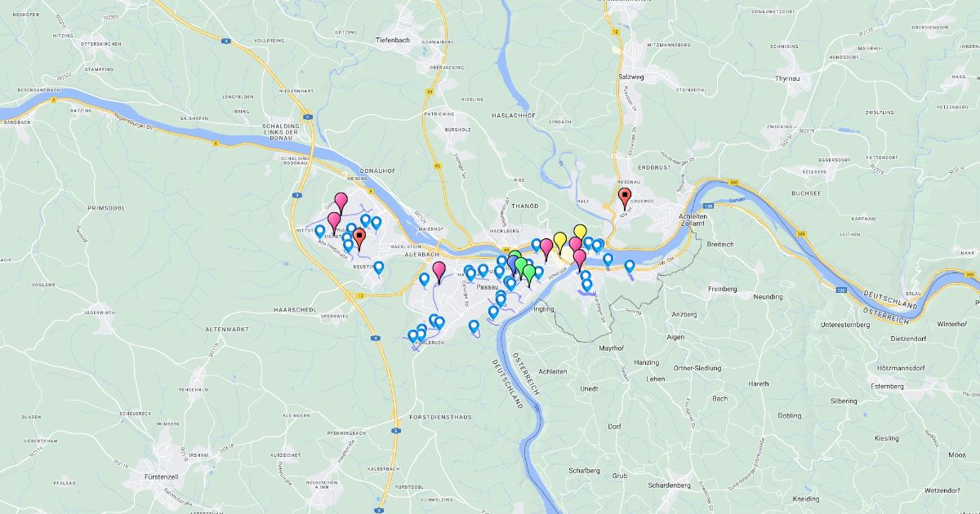Select the Ingling district label

543,309
